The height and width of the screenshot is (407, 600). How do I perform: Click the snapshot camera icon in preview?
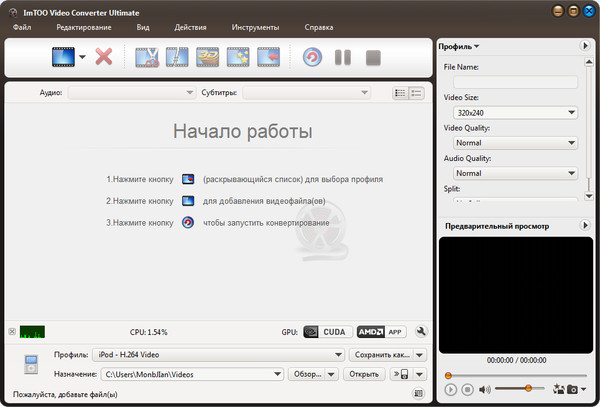click(x=572, y=388)
